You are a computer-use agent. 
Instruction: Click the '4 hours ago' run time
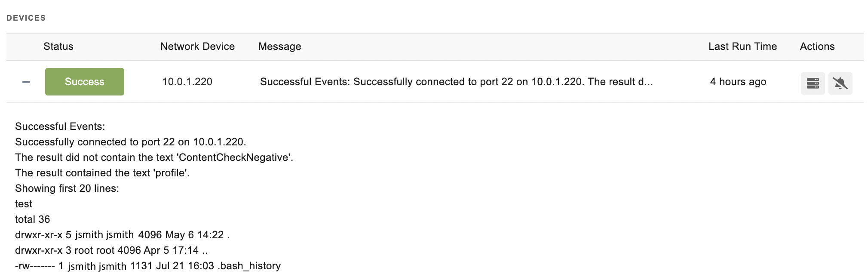tap(738, 82)
